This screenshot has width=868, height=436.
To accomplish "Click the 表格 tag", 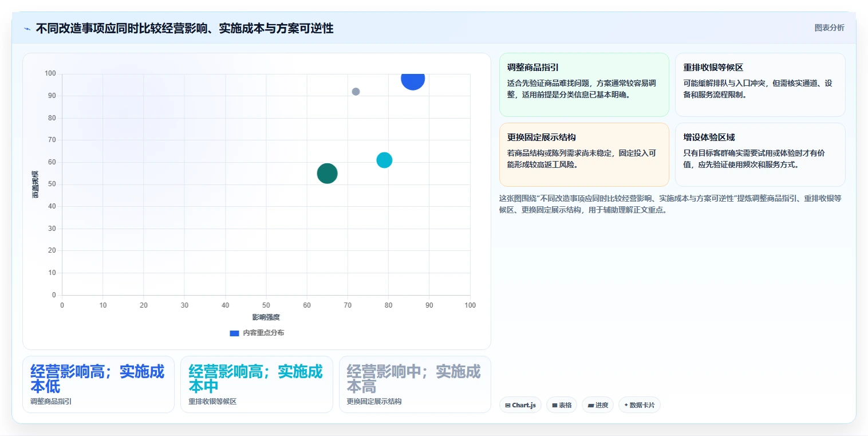I will [x=562, y=405].
